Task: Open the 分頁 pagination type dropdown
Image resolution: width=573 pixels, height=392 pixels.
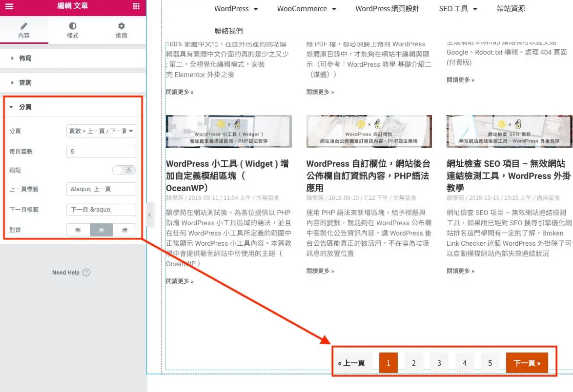Action: coord(101,131)
